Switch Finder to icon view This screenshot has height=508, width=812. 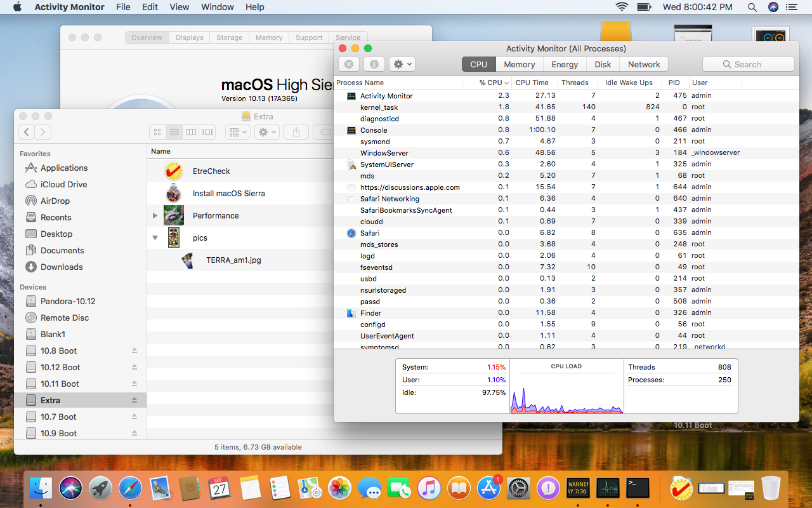tap(158, 132)
